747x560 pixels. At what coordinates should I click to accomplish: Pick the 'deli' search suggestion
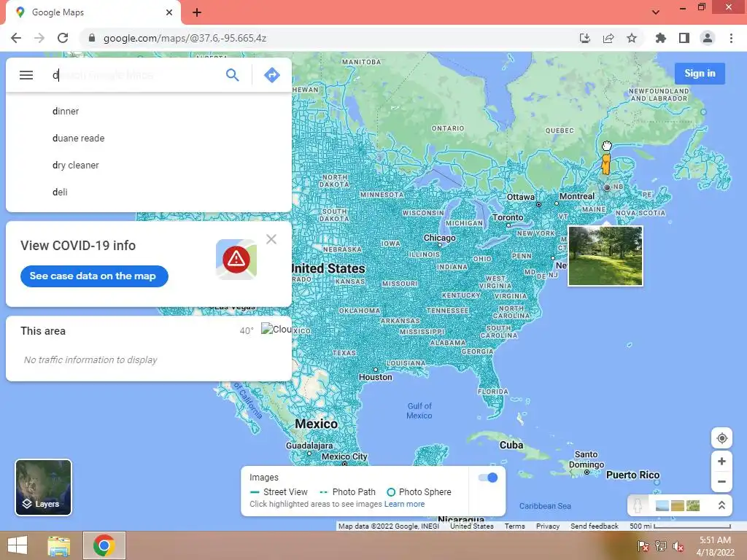click(x=149, y=192)
